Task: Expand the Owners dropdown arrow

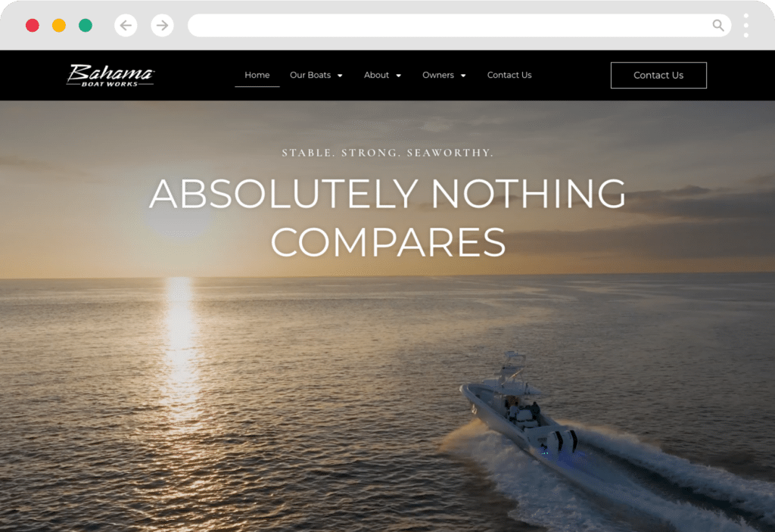Action: coord(463,76)
